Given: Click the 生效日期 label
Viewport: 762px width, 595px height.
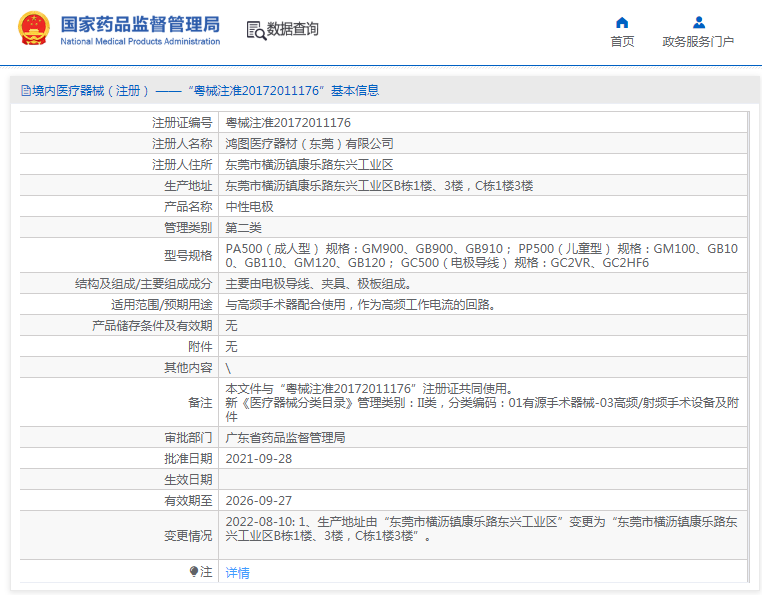Looking at the screenshot, I should click(188, 479).
